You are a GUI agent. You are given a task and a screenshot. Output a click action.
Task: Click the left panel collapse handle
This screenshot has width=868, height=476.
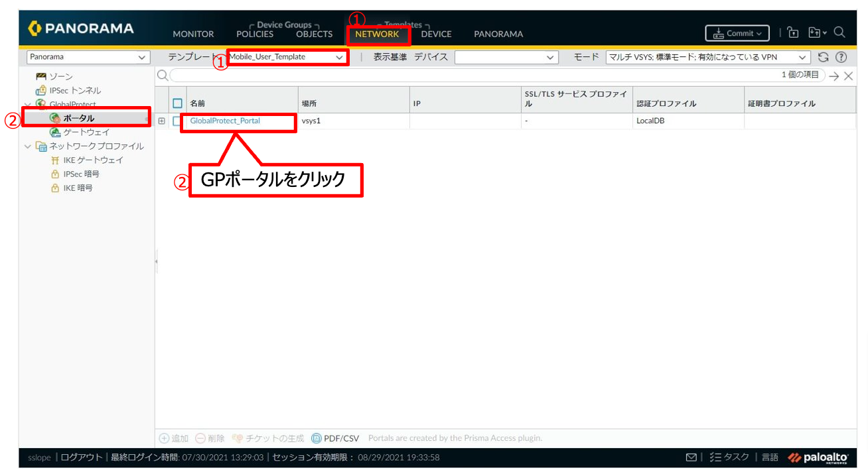point(157,262)
